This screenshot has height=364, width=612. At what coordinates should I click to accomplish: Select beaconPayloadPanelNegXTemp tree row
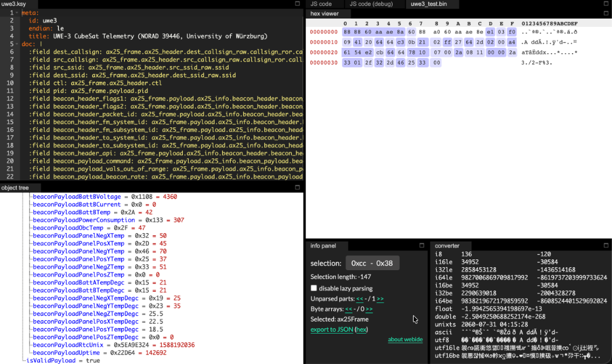click(x=100, y=235)
